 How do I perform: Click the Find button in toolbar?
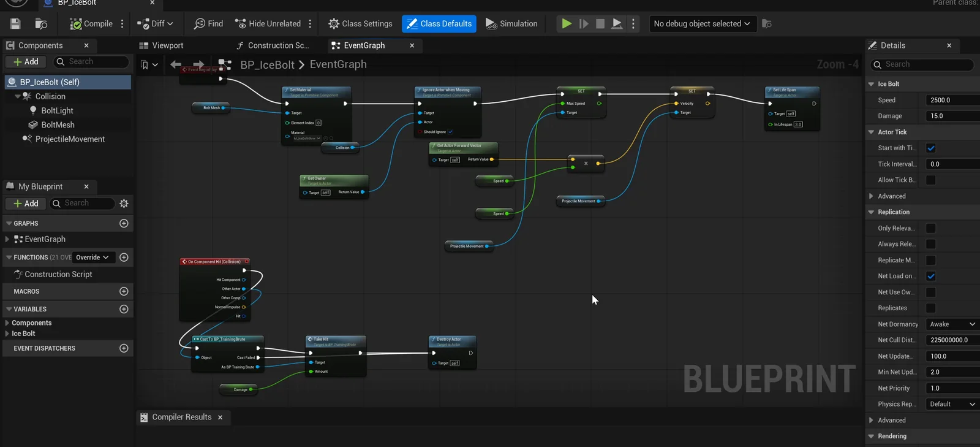(208, 24)
